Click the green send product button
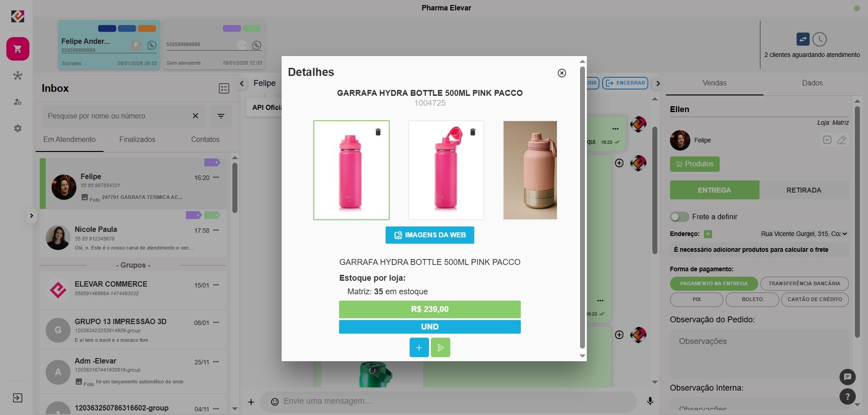The image size is (868, 415). [441, 348]
